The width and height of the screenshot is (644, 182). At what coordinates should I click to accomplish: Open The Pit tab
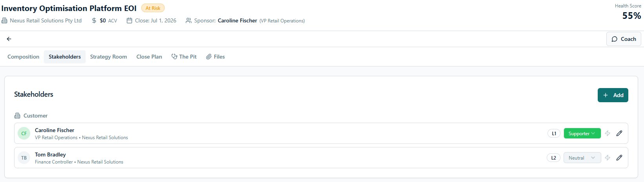pyautogui.click(x=184, y=57)
